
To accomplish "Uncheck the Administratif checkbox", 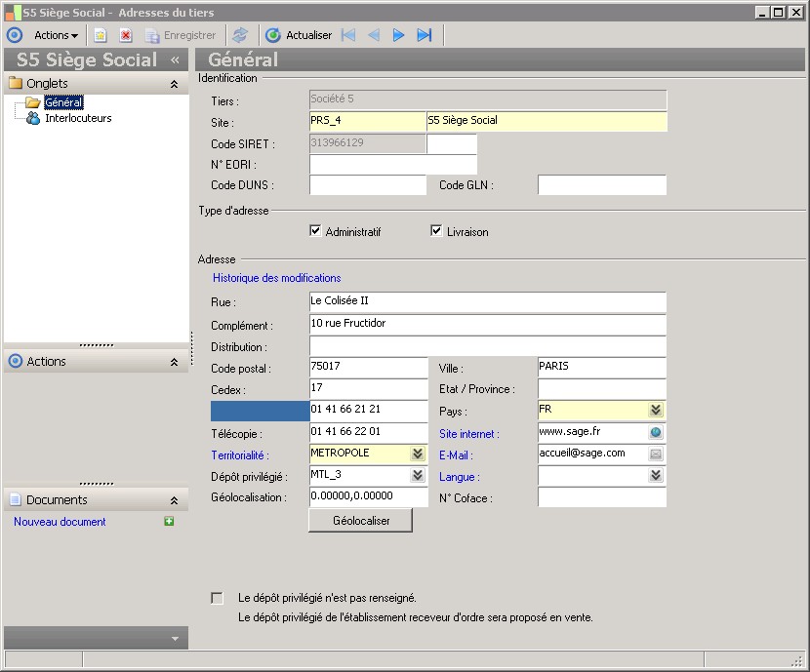I will [x=315, y=231].
